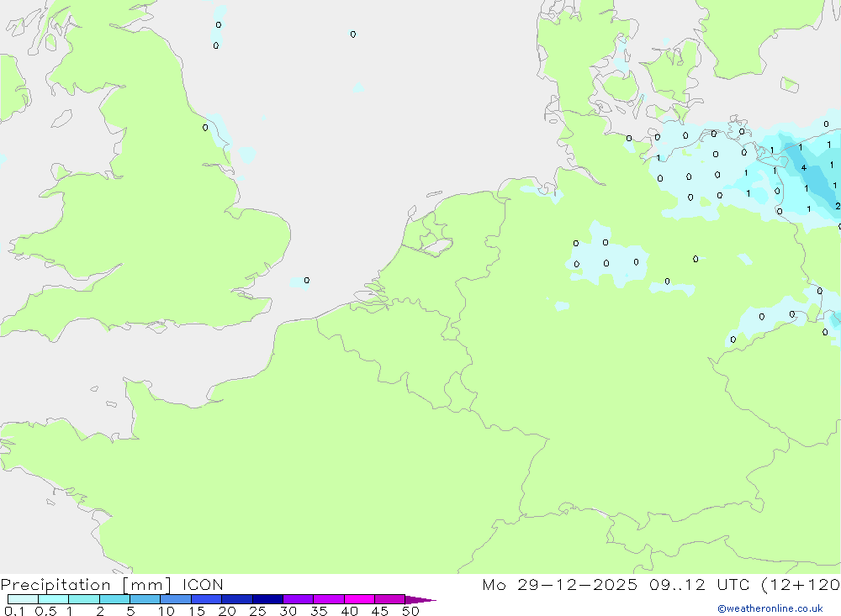Pick the violet swatch between 30 and 35
Image resolution: width=841 pixels, height=616 pixels.
pos(298,599)
